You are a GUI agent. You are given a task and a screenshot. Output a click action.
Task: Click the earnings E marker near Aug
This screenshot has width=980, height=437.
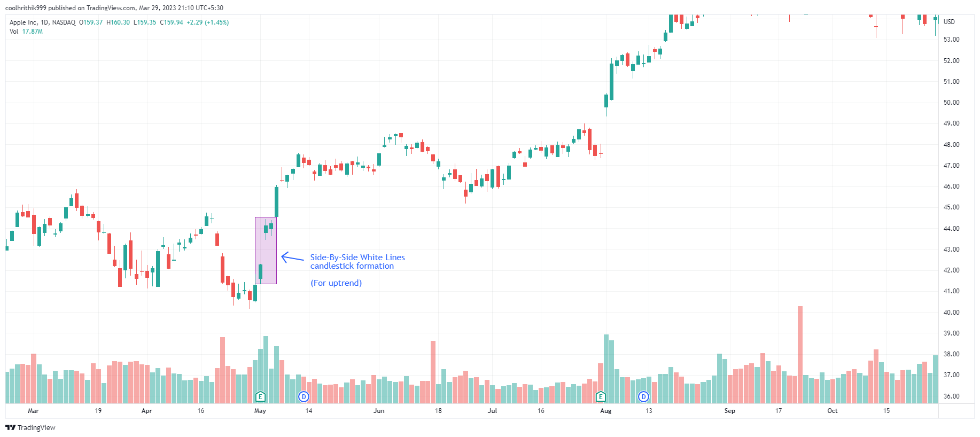point(601,396)
